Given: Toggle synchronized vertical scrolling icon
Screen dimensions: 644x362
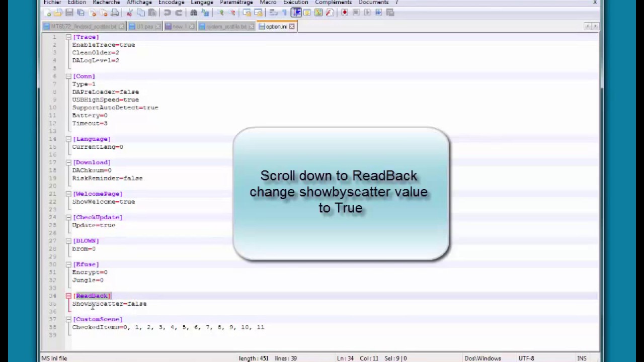Looking at the screenshot, I should click(x=247, y=13).
